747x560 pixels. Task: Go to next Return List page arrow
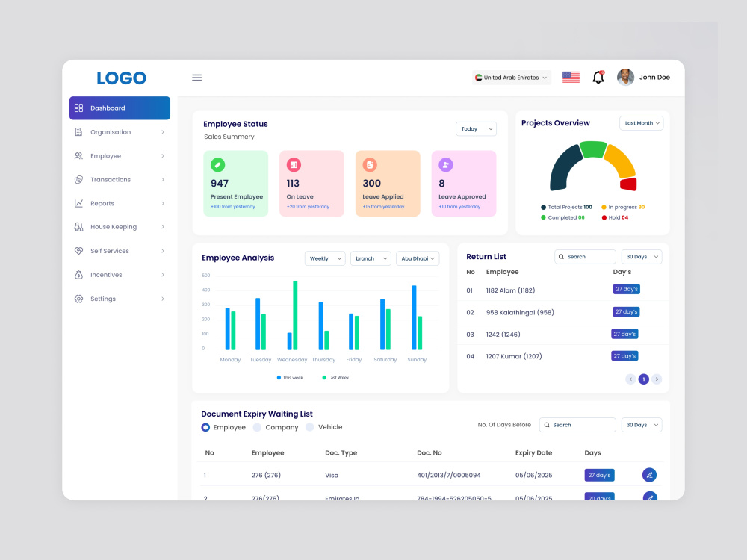click(657, 379)
